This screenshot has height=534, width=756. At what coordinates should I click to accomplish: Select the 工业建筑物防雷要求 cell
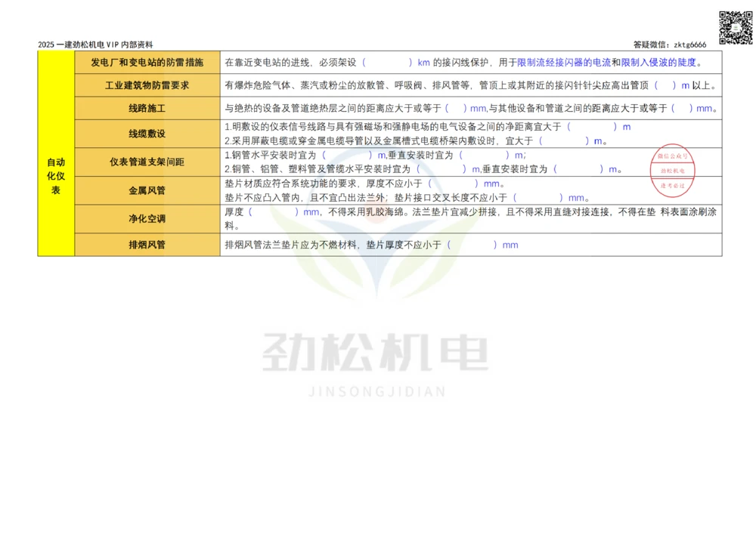pyautogui.click(x=146, y=85)
